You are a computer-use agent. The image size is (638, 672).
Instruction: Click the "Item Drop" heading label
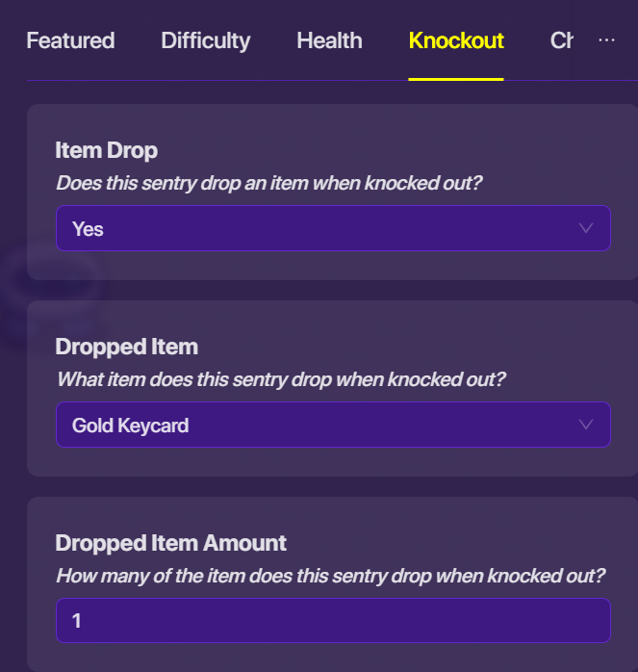(106, 150)
